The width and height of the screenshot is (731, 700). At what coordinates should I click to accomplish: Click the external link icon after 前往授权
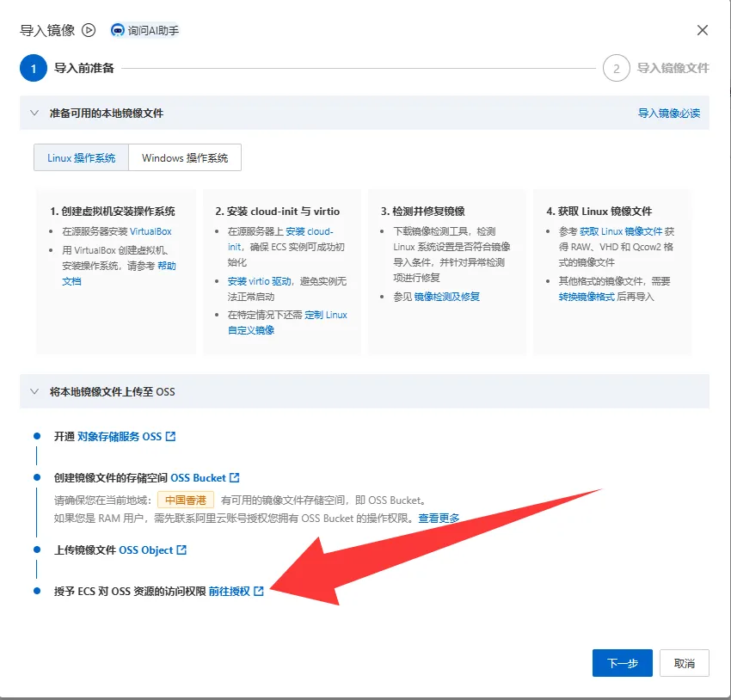(x=259, y=592)
